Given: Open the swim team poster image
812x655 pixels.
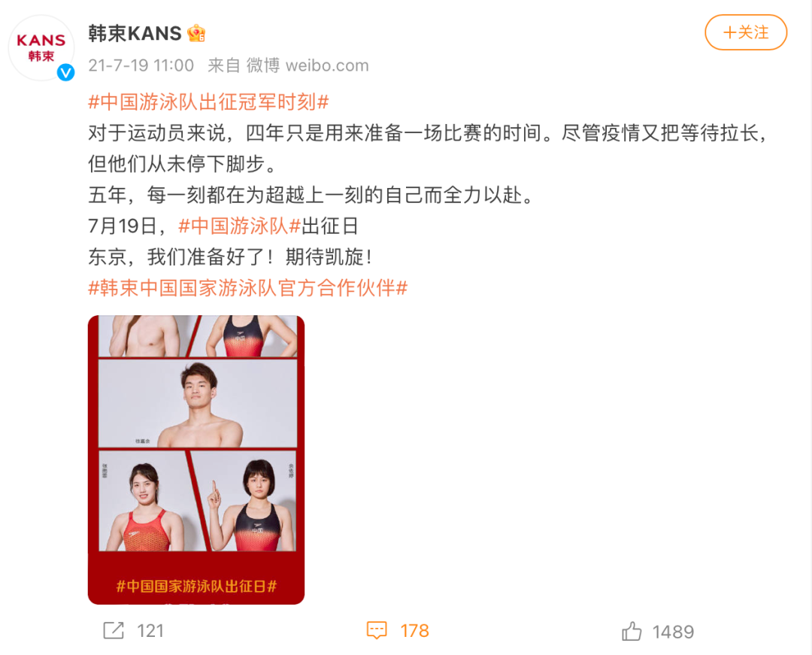Looking at the screenshot, I should [x=196, y=459].
